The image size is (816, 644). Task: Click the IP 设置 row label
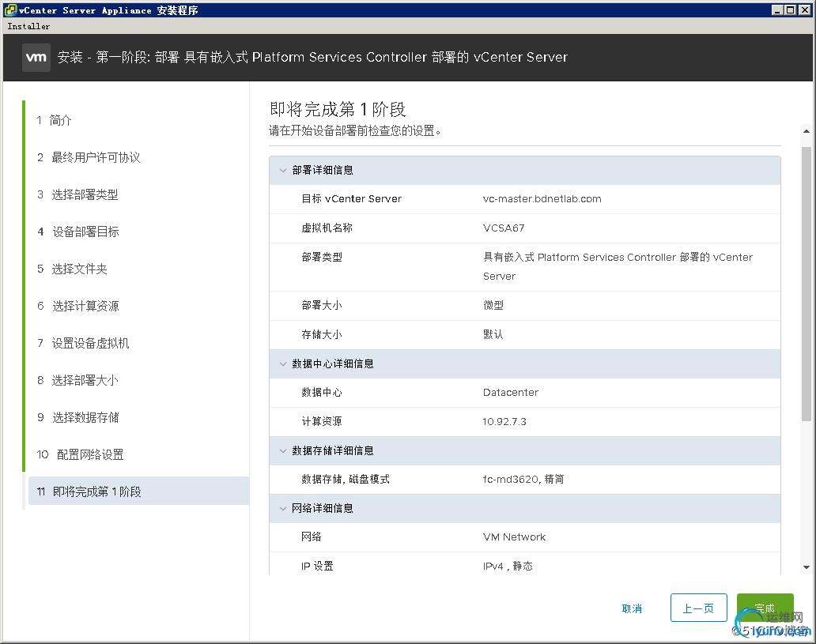[317, 566]
